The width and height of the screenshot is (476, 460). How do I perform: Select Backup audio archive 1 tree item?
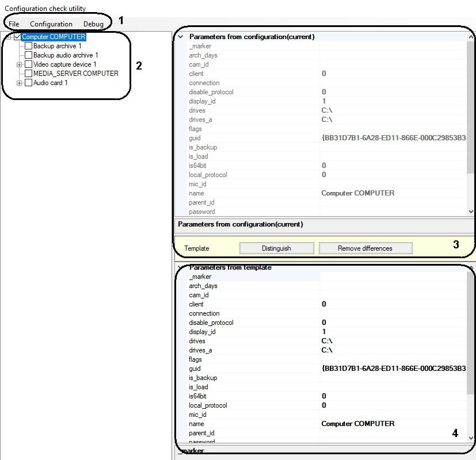(66, 55)
